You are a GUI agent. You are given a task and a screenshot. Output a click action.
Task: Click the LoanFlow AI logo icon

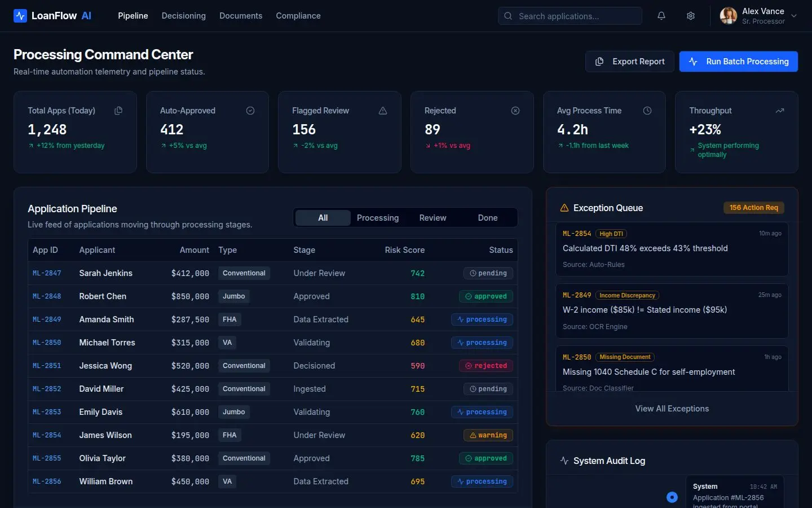point(20,16)
